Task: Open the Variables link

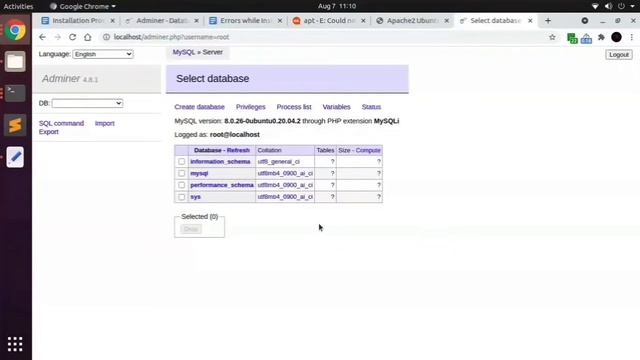Action: coord(336,107)
